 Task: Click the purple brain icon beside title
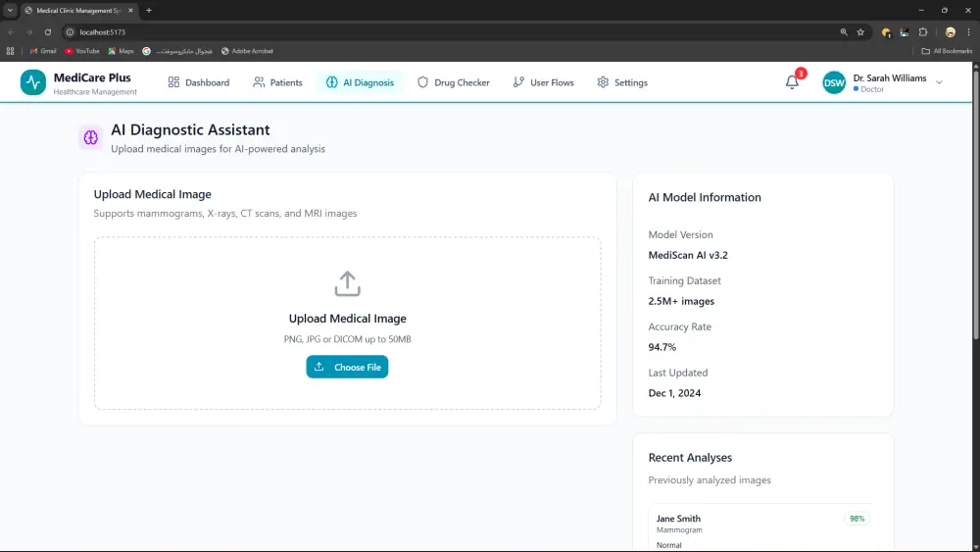90,137
